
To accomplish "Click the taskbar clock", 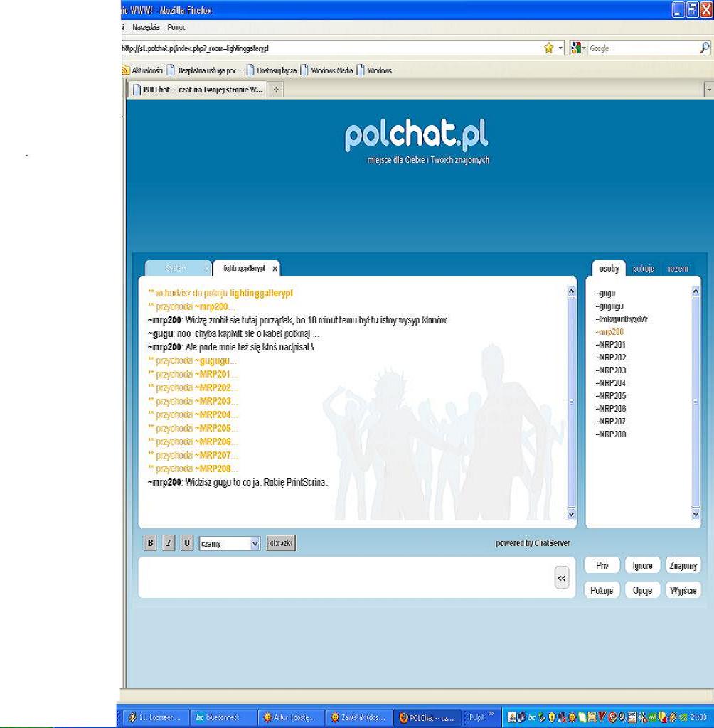I will point(698,718).
